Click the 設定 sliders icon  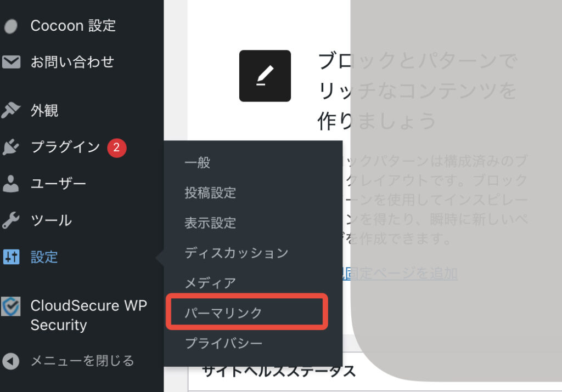(11, 257)
